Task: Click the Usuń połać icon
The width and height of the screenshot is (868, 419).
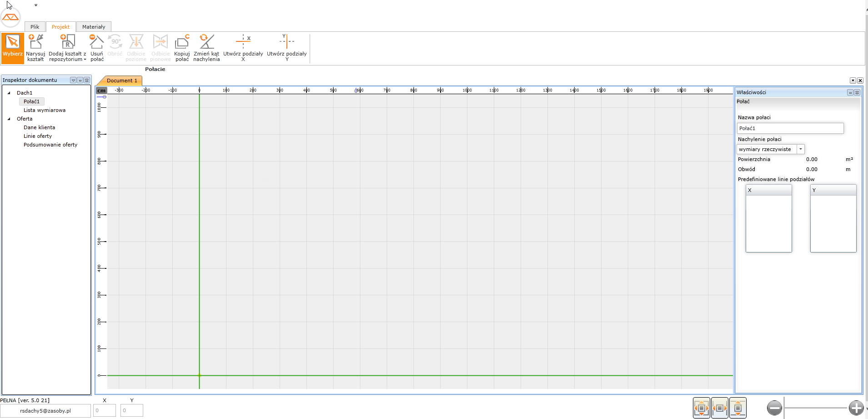Action: tap(97, 47)
